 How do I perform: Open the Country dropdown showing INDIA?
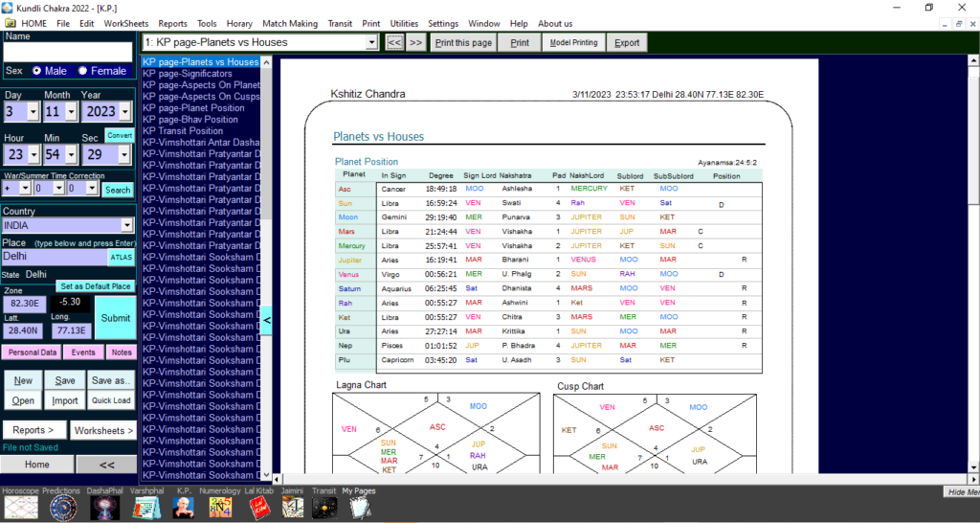click(x=127, y=225)
